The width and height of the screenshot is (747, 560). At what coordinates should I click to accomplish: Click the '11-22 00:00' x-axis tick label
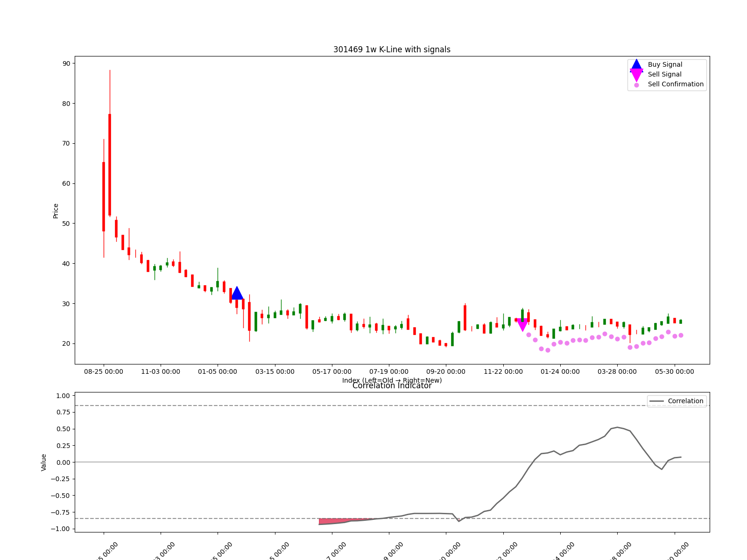(x=503, y=371)
